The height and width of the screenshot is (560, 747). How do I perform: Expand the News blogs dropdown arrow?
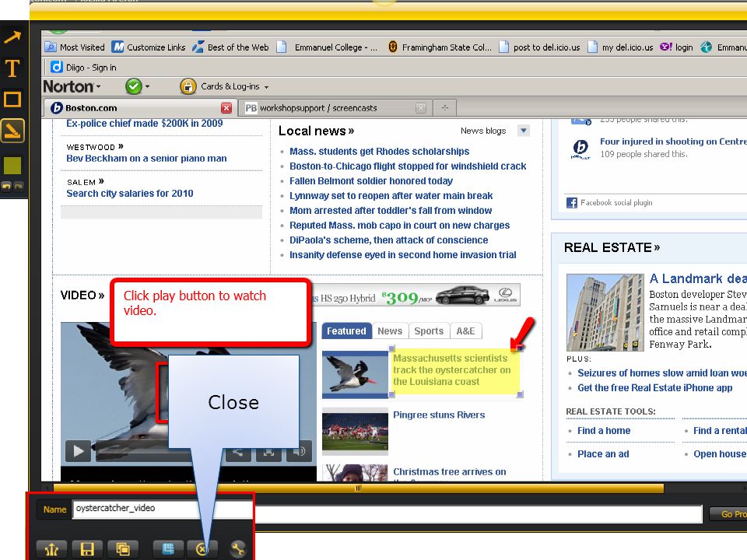(524, 131)
